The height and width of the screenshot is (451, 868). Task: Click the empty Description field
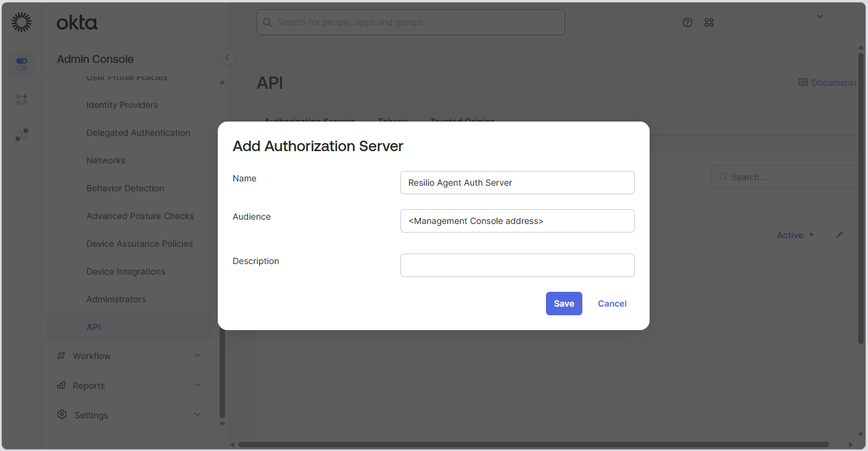click(517, 265)
